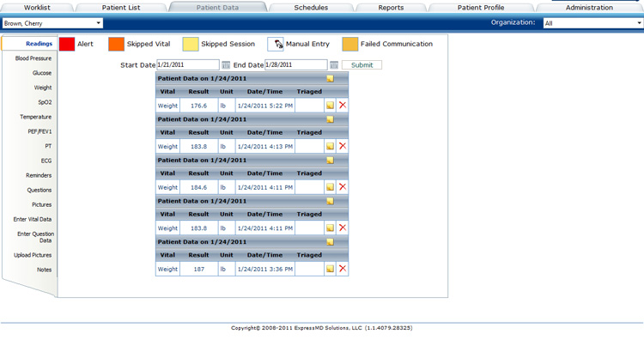The height and width of the screenshot is (340, 644).
Task: Click the note icon on the 4:13 PM weight row
Action: pyautogui.click(x=331, y=146)
